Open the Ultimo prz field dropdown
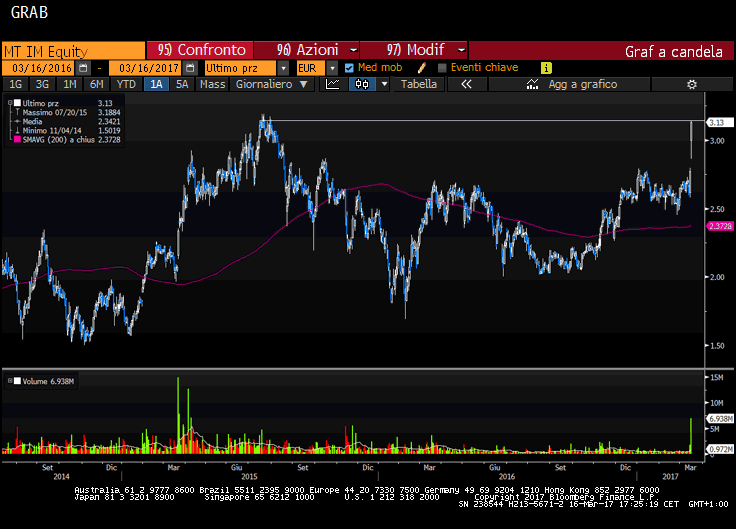 (x=284, y=67)
